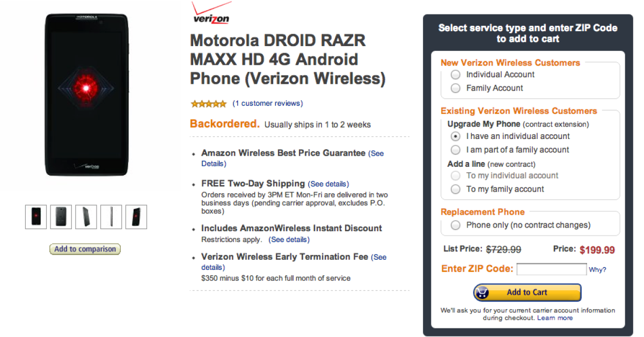Click the Add to comparison button
Screen dimensions: 644x337
click(85, 249)
